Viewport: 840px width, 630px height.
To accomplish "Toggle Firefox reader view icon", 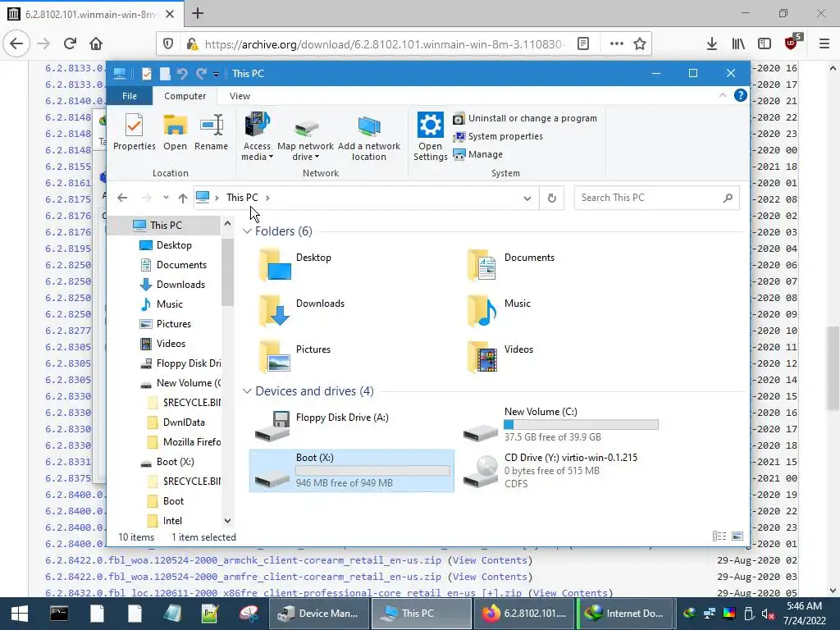I will click(x=583, y=44).
